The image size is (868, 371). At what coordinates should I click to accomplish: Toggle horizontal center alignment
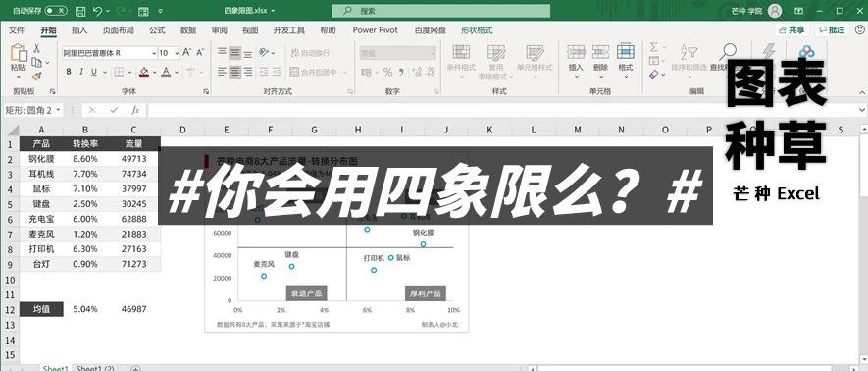[234, 72]
